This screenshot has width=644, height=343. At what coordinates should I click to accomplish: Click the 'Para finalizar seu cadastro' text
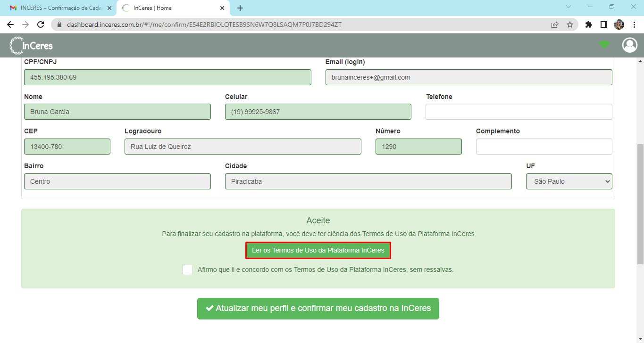tap(318, 234)
